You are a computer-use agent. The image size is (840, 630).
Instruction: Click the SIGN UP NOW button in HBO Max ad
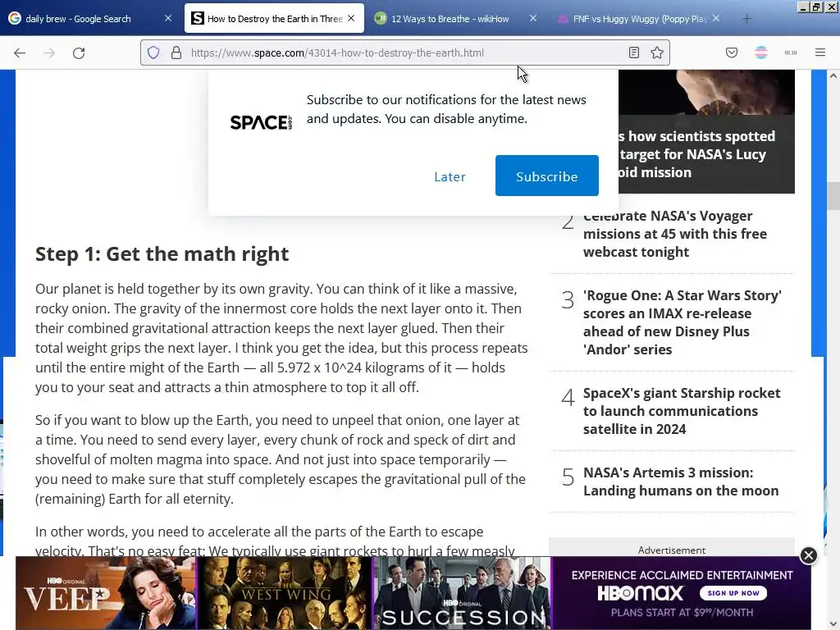pyautogui.click(x=733, y=592)
